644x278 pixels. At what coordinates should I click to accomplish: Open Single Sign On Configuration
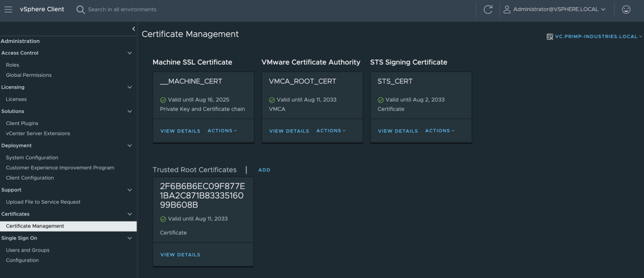pyautogui.click(x=22, y=260)
